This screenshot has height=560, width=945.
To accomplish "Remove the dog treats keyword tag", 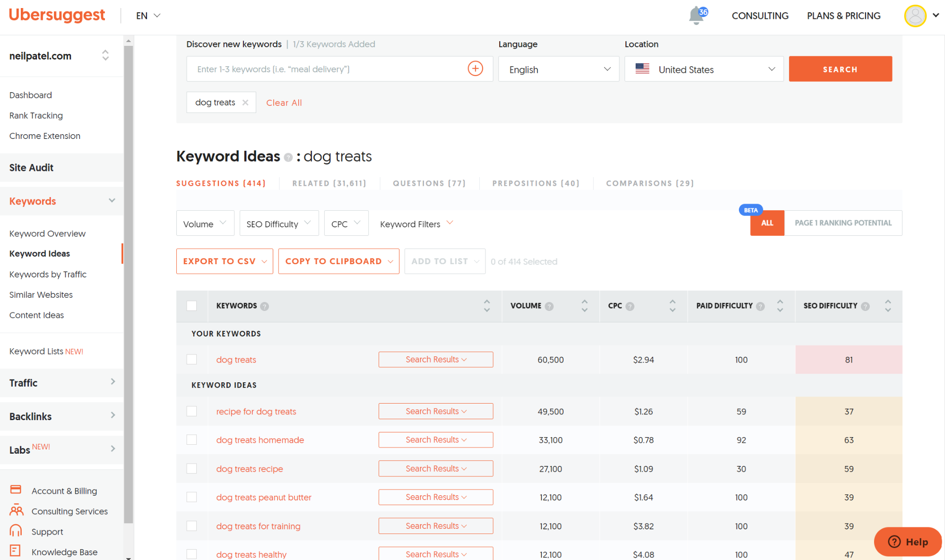I will point(245,102).
